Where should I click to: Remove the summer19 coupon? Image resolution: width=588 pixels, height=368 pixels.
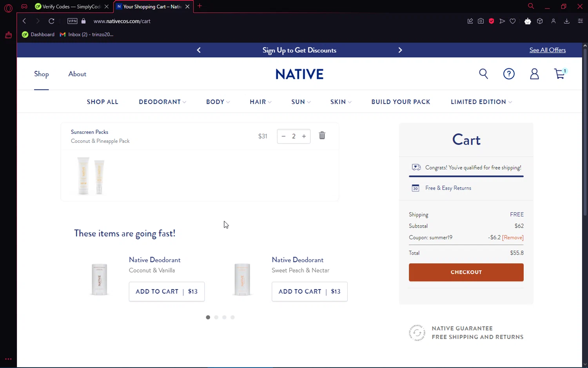(513, 237)
